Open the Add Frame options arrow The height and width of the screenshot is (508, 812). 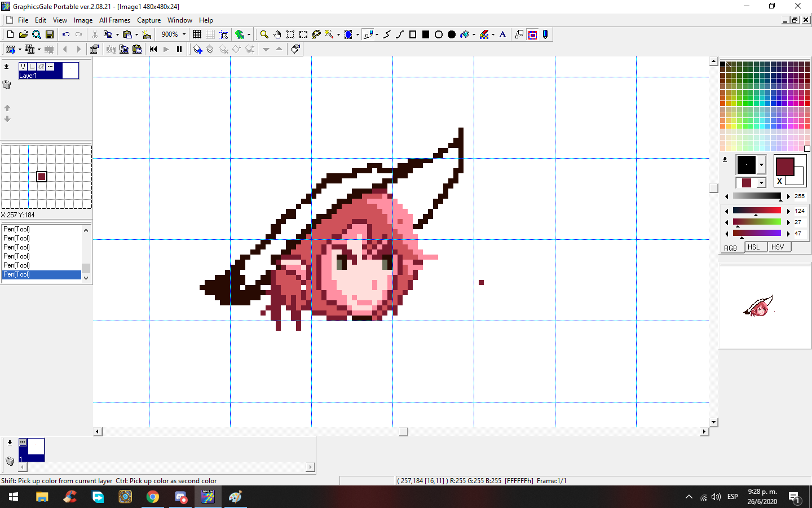pos(20,49)
